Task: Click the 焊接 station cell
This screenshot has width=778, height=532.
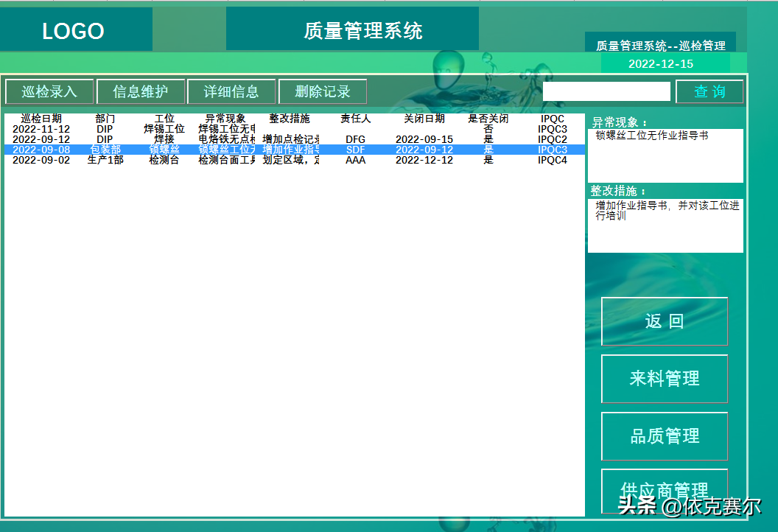Action: [x=164, y=139]
